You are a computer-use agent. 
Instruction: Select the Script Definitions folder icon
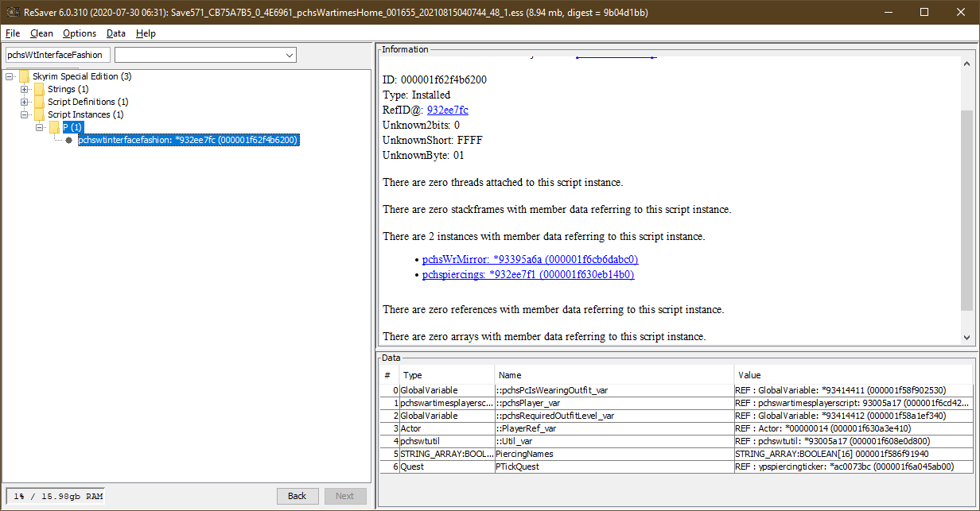point(39,102)
